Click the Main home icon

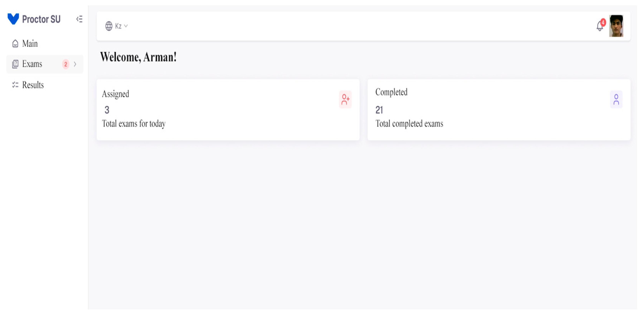pos(15,44)
